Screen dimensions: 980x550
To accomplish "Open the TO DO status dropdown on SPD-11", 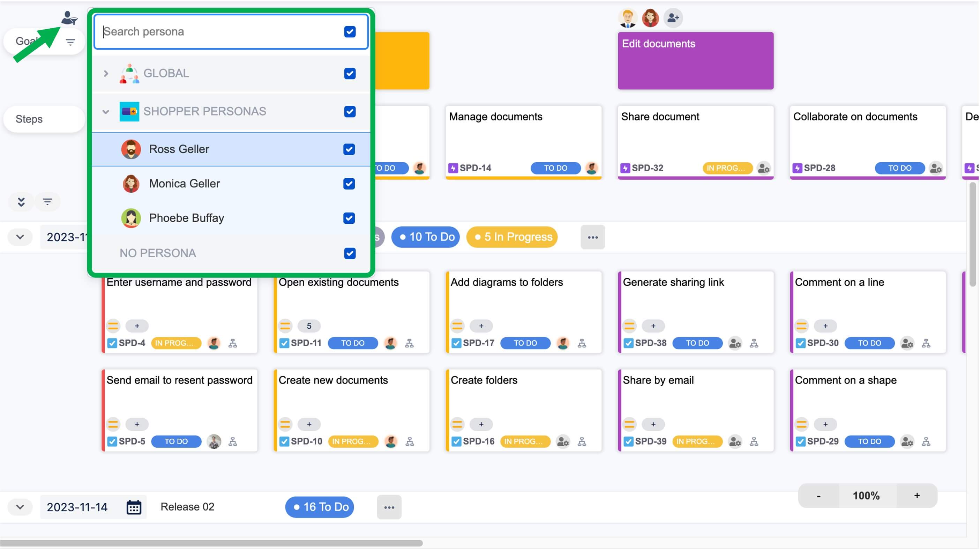I will 353,343.
